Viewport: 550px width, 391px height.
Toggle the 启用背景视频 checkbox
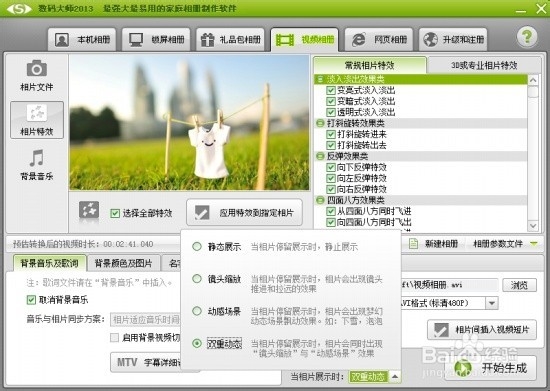(115, 337)
